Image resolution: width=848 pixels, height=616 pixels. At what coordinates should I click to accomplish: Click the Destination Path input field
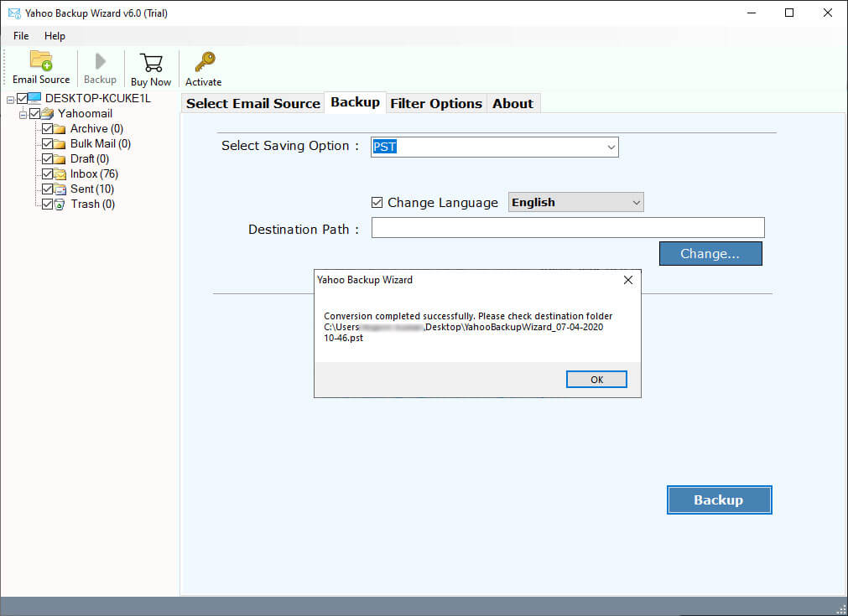click(x=568, y=227)
